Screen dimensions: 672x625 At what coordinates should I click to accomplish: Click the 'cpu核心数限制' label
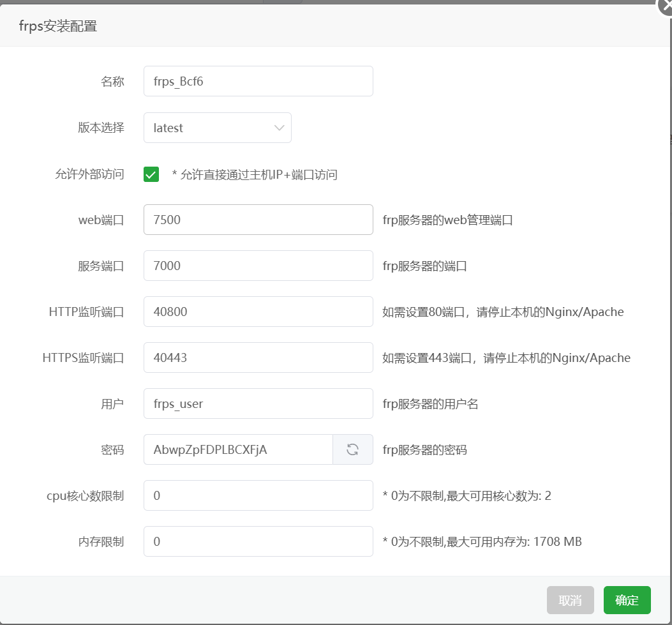pyautogui.click(x=86, y=496)
